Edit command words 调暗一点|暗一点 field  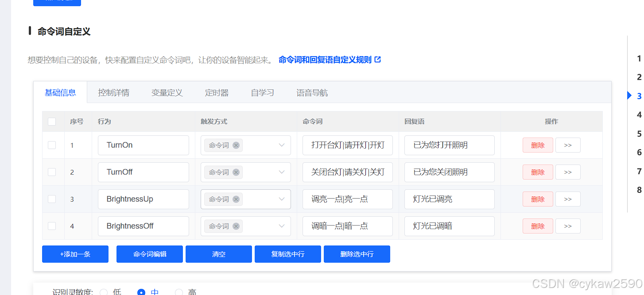[x=348, y=226]
